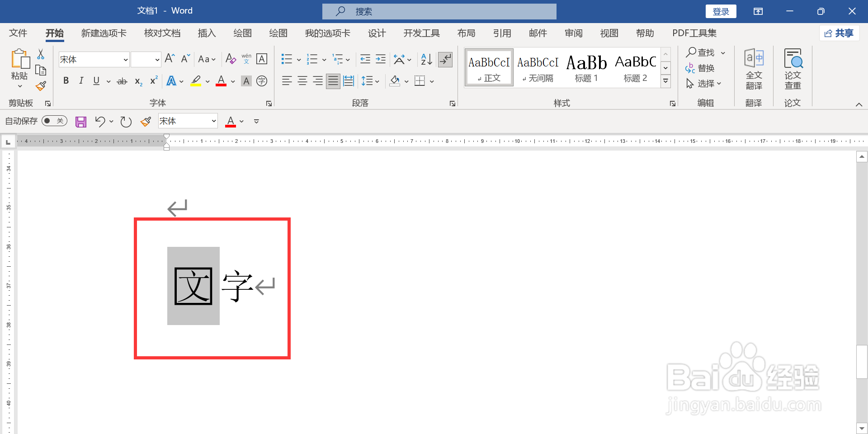868x434 pixels.
Task: Sort text with the A-Z sort icon
Action: tap(426, 59)
